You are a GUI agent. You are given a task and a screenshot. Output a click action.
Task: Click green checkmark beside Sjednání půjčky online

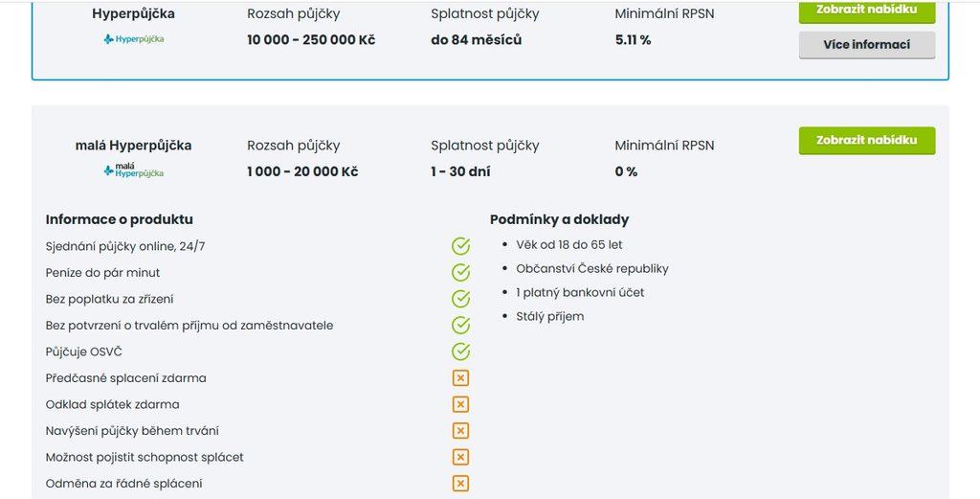tap(460, 246)
